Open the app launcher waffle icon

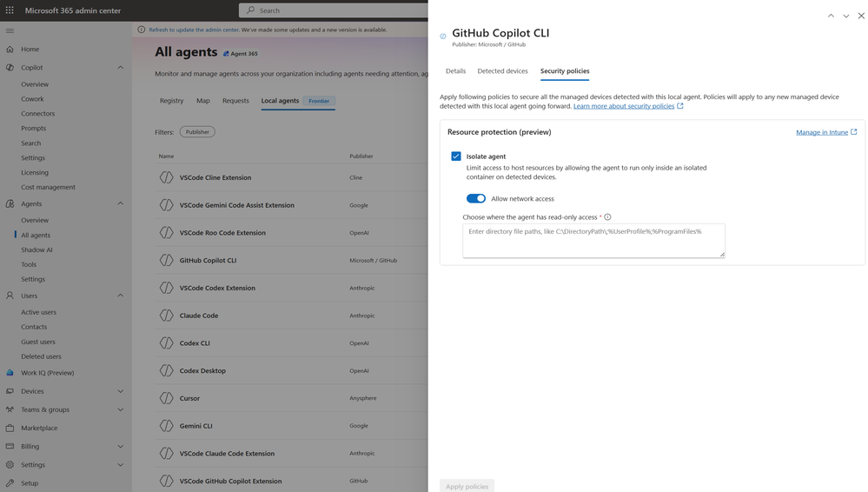coord(10,10)
